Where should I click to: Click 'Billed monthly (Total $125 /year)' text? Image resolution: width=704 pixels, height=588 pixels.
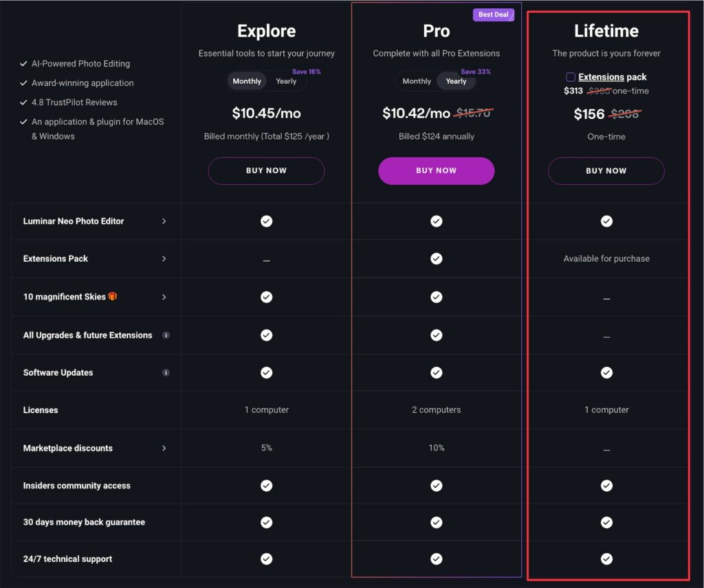(x=266, y=136)
